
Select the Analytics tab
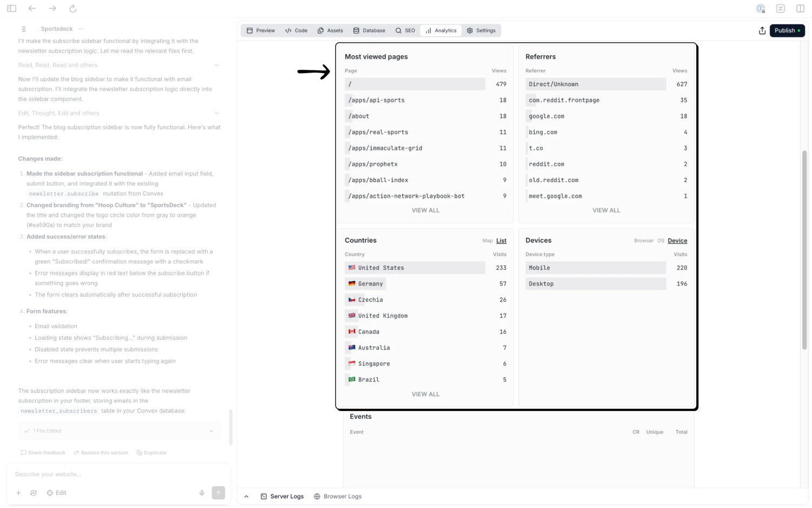pos(441,30)
